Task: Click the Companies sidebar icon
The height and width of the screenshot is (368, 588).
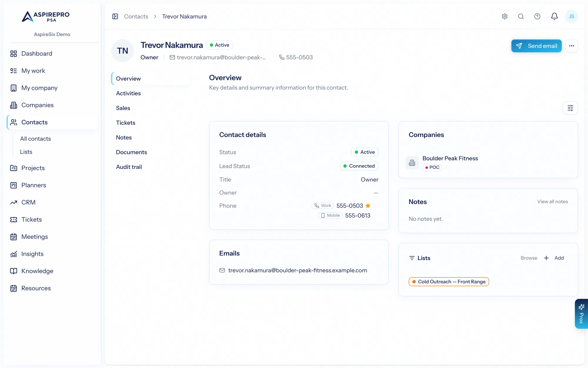Action: pos(14,105)
